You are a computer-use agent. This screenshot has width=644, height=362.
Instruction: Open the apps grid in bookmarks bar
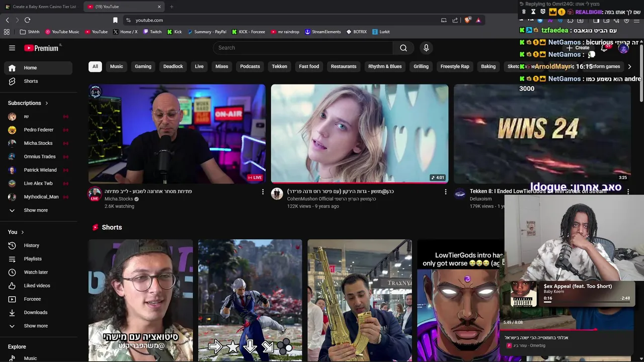coord(7,32)
